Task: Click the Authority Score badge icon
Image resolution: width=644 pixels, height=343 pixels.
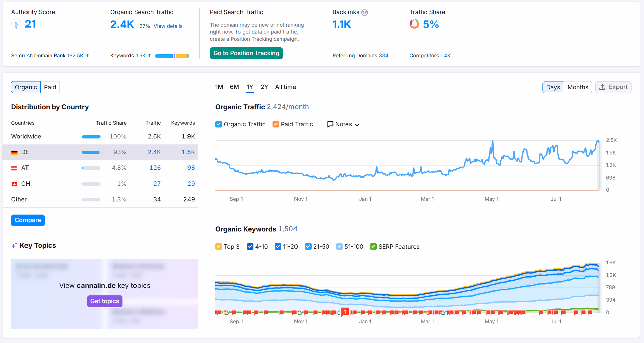Action: (16, 24)
